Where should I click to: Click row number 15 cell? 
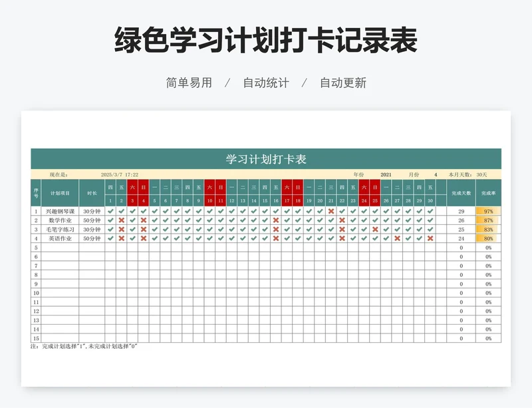[36, 338]
